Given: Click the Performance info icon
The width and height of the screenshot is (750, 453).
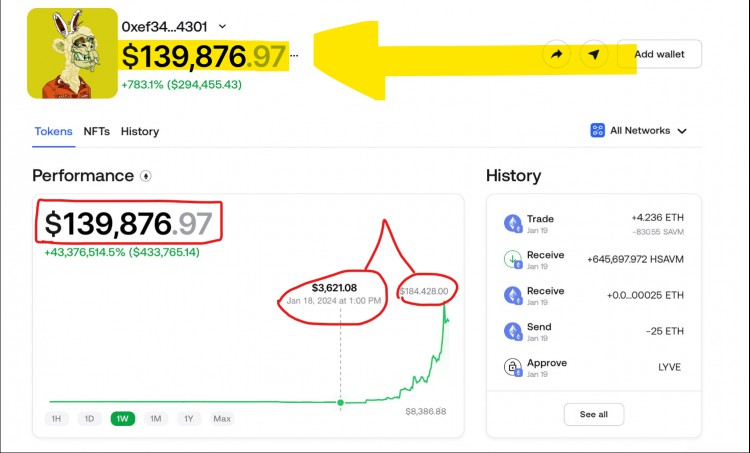Looking at the screenshot, I should [x=146, y=176].
